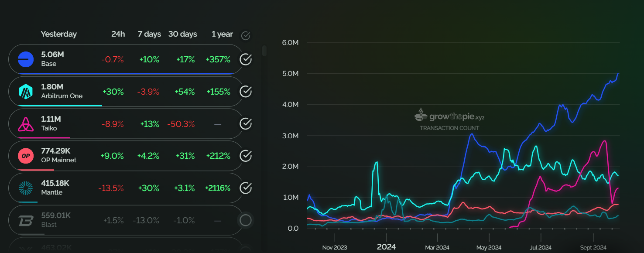Click the Mantle name label
This screenshot has height=253, width=644.
(52, 192)
